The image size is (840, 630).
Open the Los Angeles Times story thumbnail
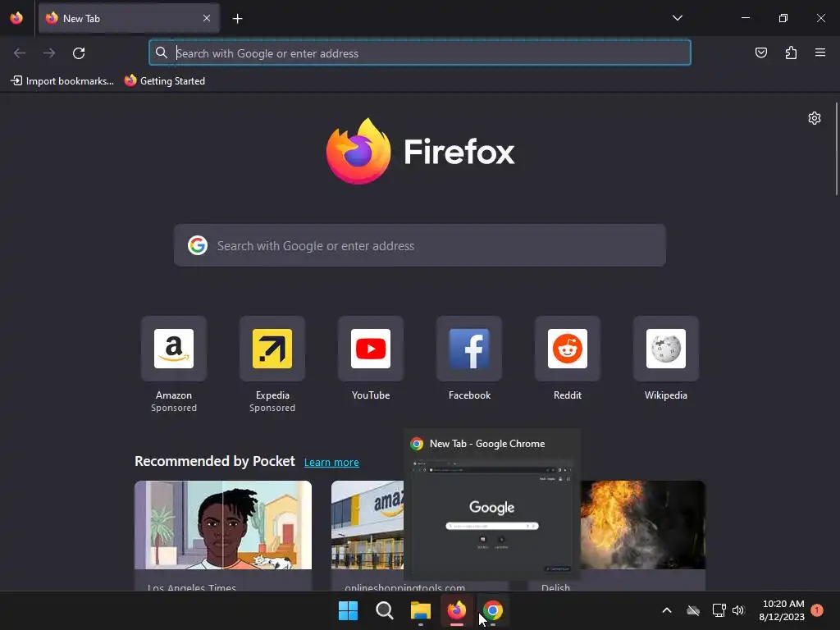coord(223,525)
